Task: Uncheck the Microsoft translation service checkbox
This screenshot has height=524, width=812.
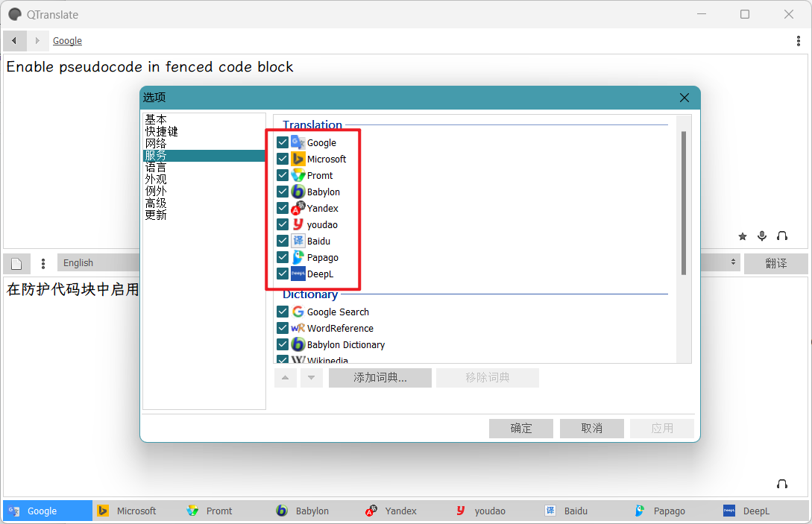Action: pyautogui.click(x=283, y=159)
